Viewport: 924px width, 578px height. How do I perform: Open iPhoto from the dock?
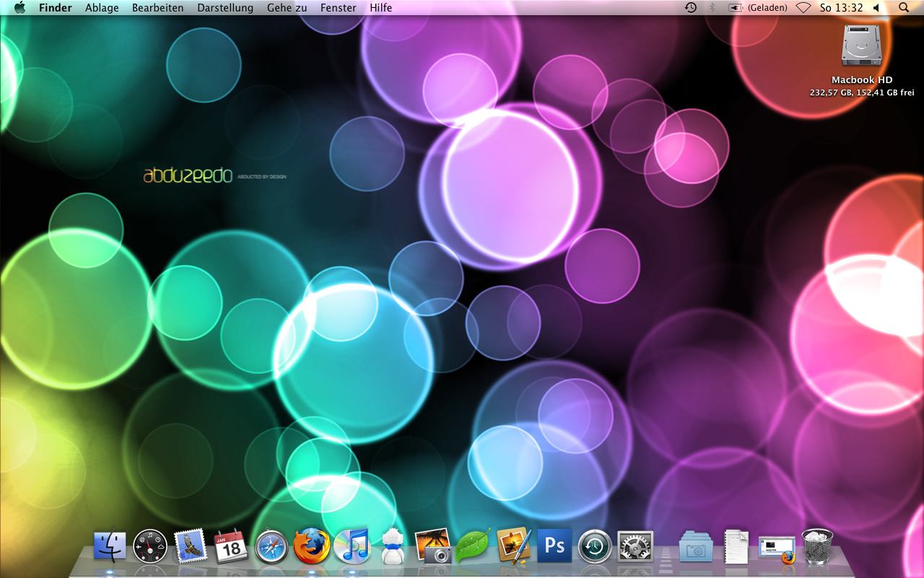433,547
